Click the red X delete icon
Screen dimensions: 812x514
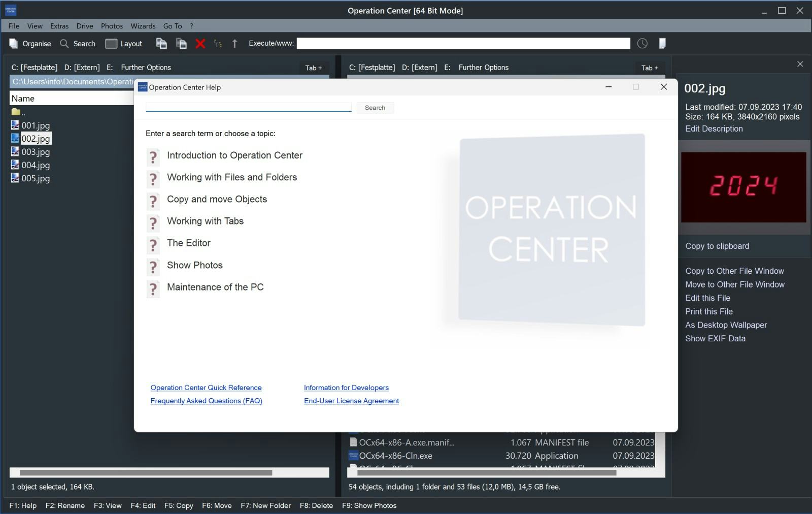pyautogui.click(x=200, y=44)
